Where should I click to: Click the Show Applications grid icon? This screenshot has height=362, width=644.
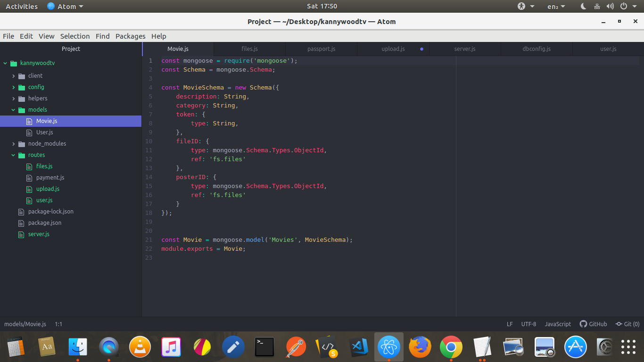pyautogui.click(x=627, y=346)
